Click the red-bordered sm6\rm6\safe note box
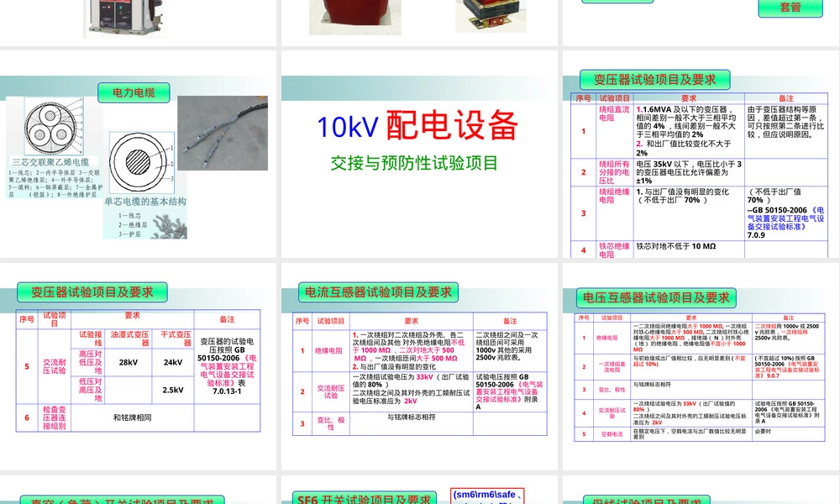The image size is (840, 504). click(487, 496)
